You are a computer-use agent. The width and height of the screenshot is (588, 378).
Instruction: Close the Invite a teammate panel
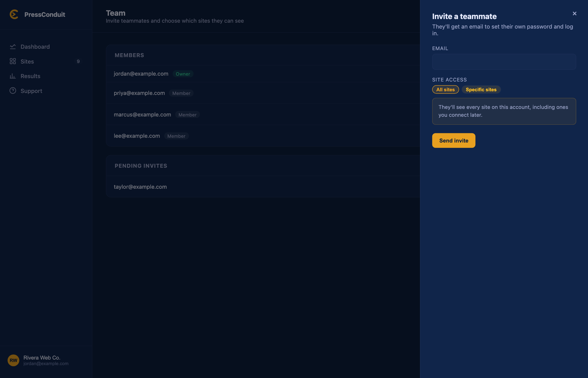pos(575,13)
